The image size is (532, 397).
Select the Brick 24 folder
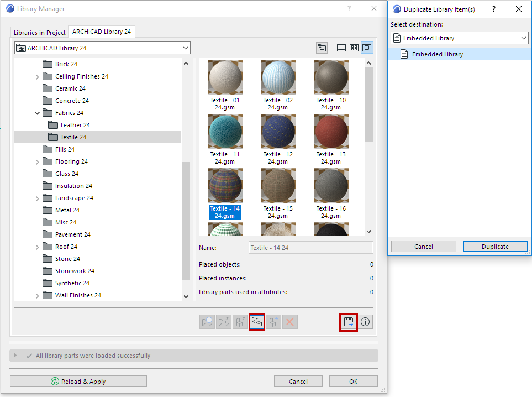coord(60,64)
